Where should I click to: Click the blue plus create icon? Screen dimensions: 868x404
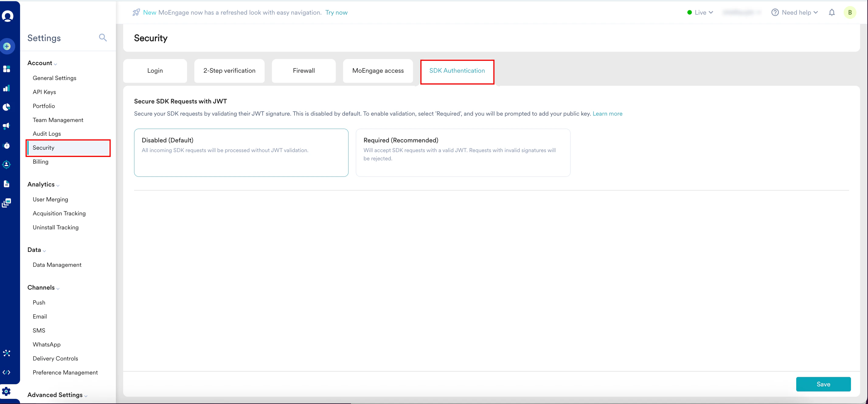(7, 47)
